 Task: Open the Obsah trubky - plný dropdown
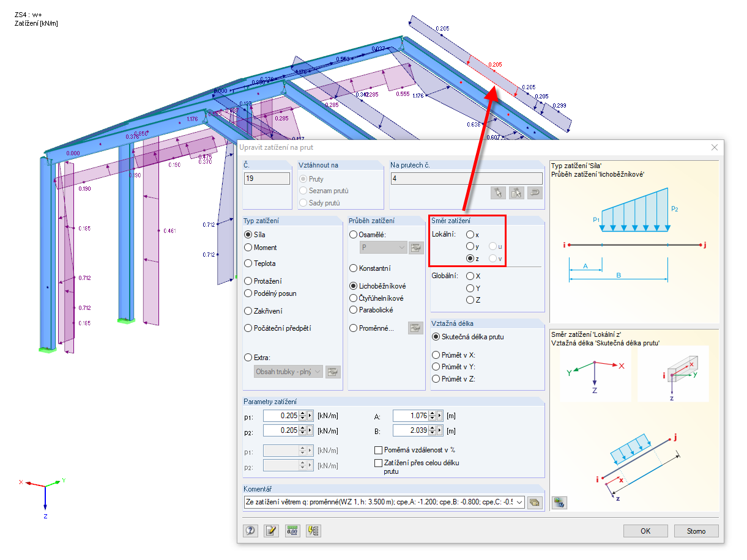[288, 372]
